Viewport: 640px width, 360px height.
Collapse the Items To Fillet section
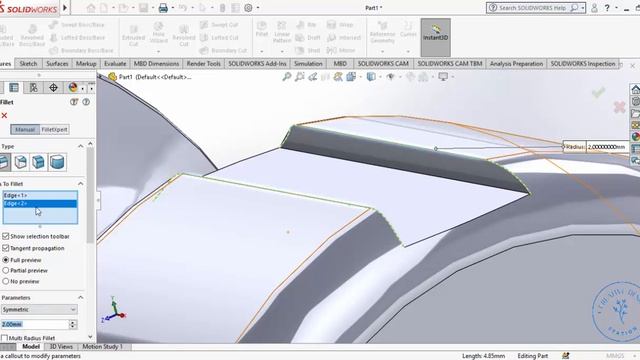[x=80, y=184]
